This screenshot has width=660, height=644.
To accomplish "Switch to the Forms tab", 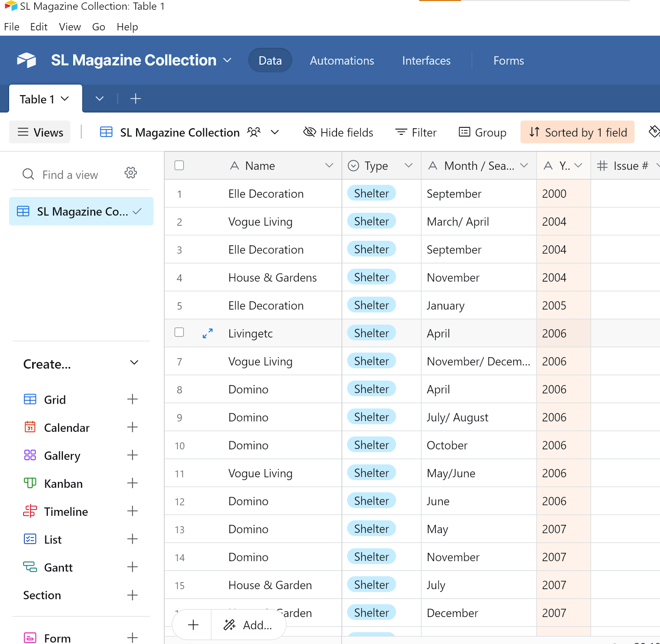I will tap(509, 61).
